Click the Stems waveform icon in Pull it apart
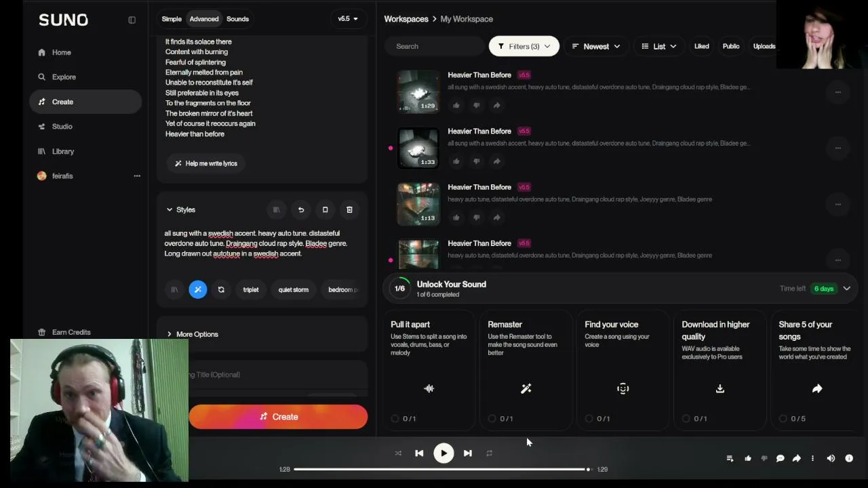Viewport: 868px width, 488px height. (x=429, y=388)
